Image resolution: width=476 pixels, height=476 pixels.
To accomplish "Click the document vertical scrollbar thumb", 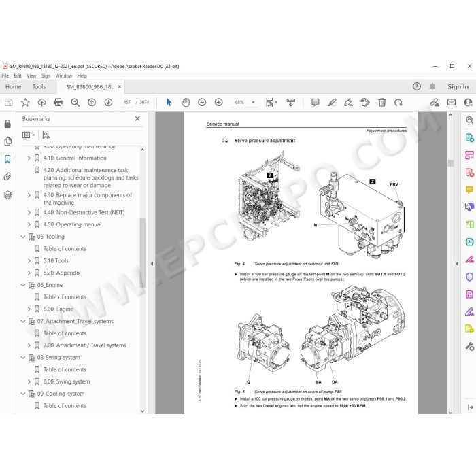I will [450, 163].
